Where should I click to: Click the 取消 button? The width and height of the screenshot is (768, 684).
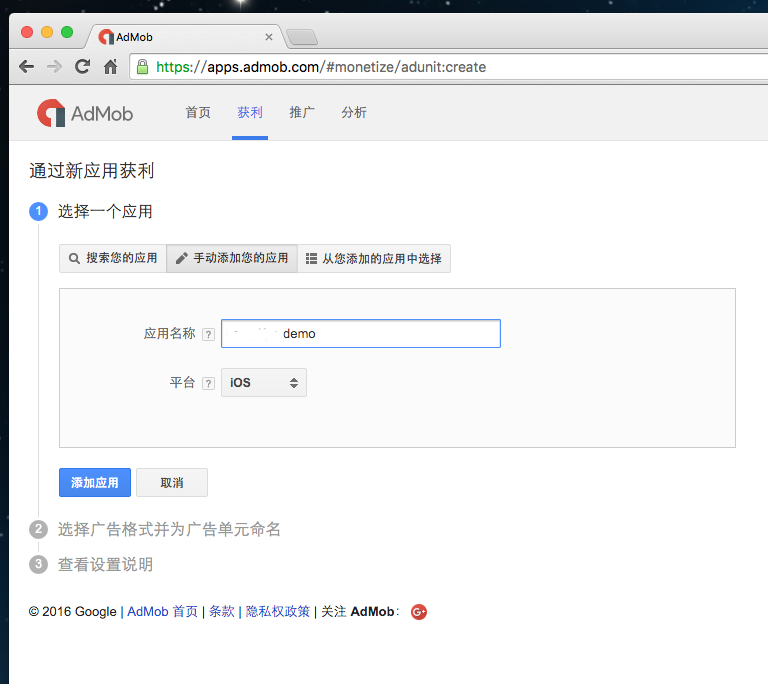pos(172,483)
